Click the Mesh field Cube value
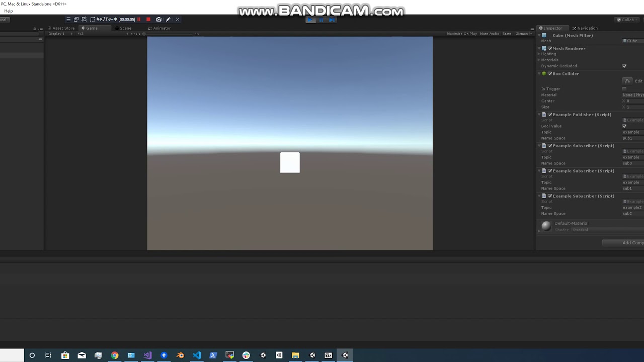 coord(633,41)
